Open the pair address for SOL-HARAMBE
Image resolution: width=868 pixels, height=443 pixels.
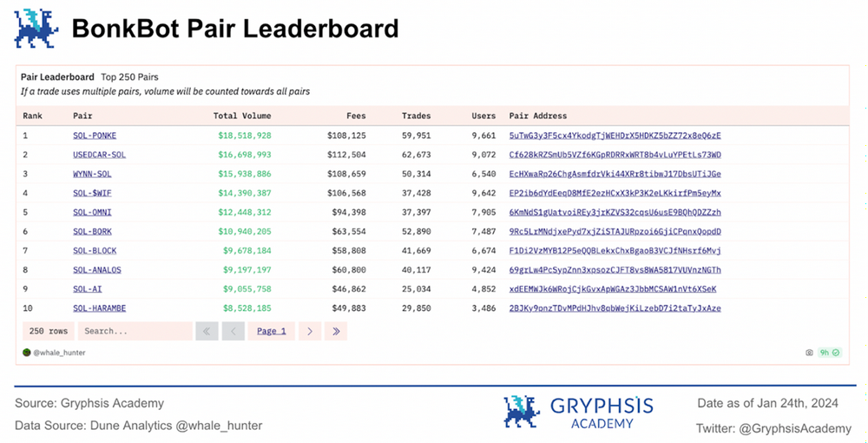[x=615, y=308]
